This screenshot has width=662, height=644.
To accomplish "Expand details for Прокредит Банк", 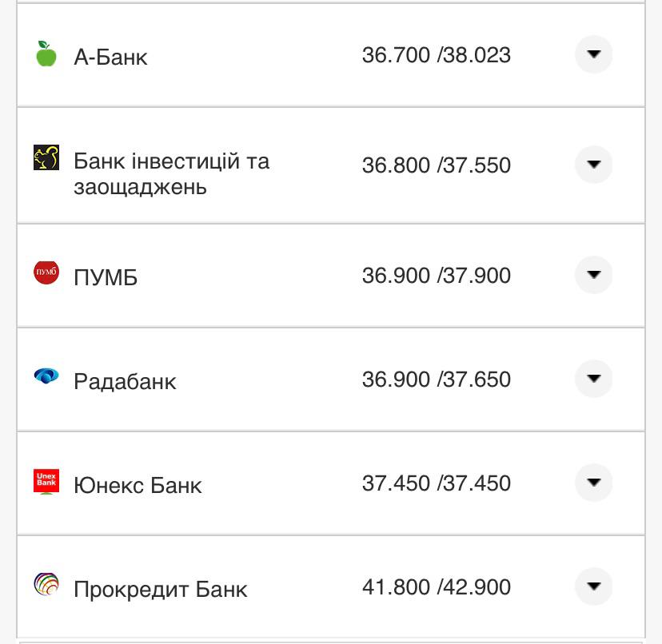I will pyautogui.click(x=593, y=586).
